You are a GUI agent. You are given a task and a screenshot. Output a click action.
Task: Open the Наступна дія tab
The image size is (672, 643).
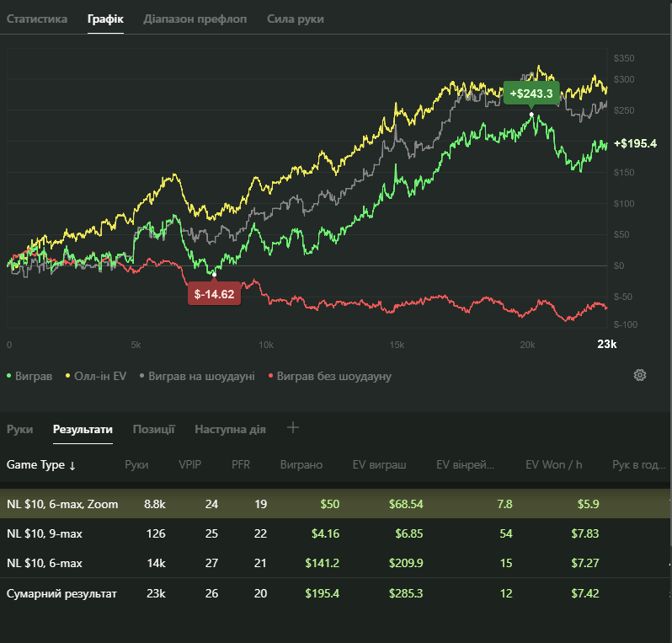pyautogui.click(x=230, y=429)
